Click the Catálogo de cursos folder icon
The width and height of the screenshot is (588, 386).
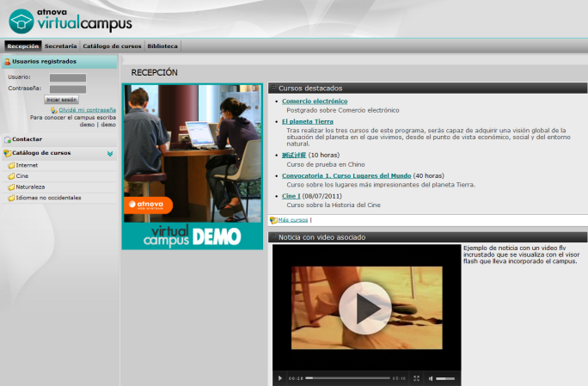click(7, 153)
